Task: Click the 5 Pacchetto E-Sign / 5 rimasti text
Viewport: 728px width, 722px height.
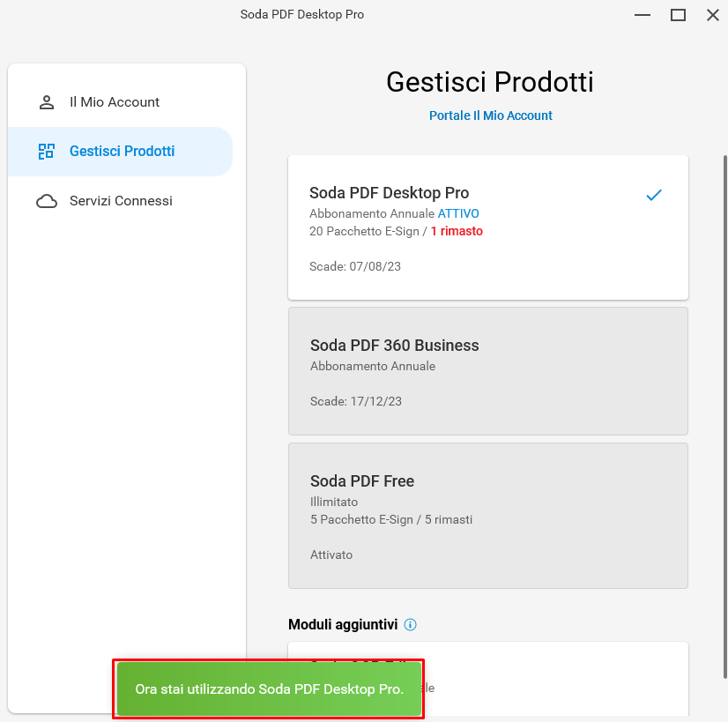Action: pos(391,519)
